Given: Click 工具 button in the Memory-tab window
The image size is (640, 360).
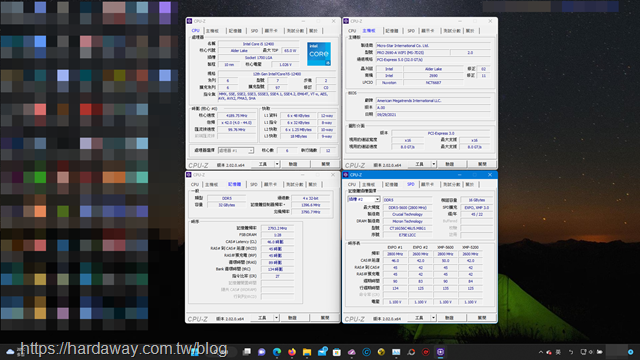Looking at the screenshot, I should pyautogui.click(x=262, y=318).
